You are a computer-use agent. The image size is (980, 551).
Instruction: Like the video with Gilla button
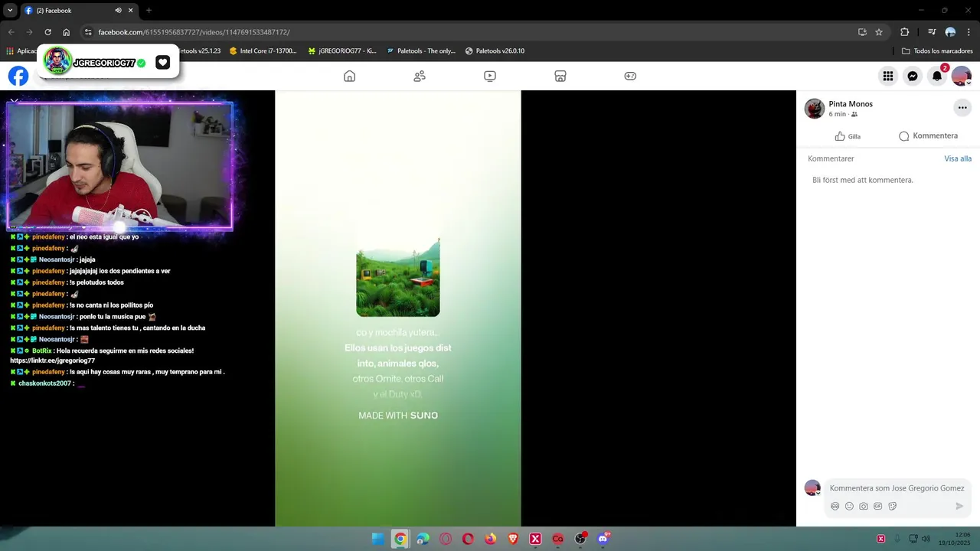tap(848, 136)
